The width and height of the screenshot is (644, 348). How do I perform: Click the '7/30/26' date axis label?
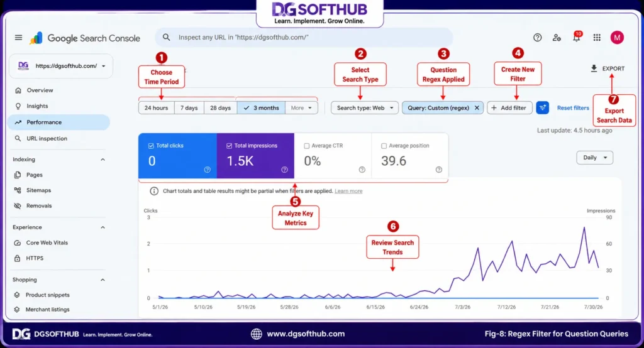coord(594,307)
